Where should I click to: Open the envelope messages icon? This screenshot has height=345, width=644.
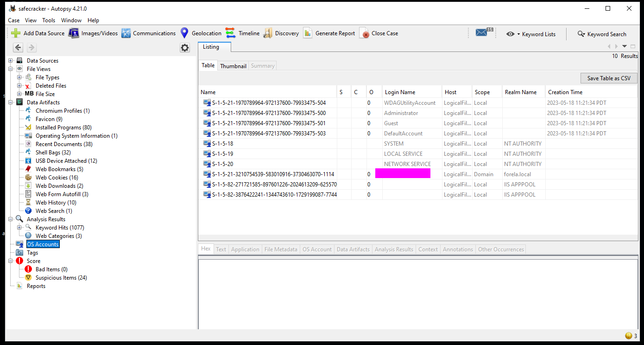[484, 32]
